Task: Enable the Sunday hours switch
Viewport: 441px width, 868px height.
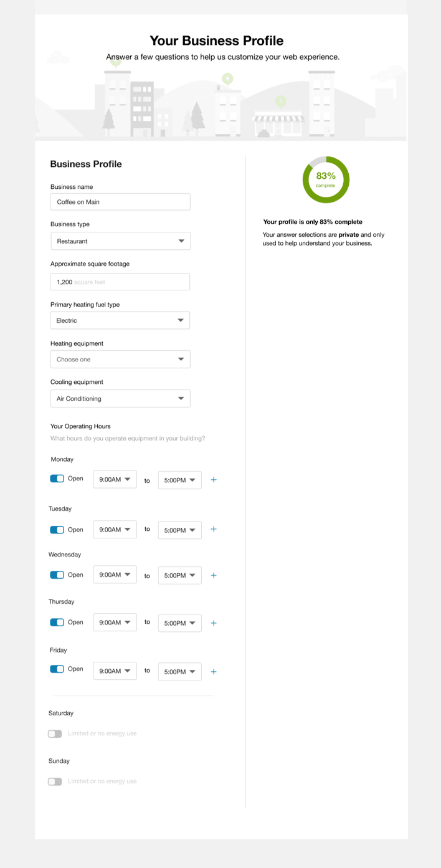Action: tap(55, 781)
